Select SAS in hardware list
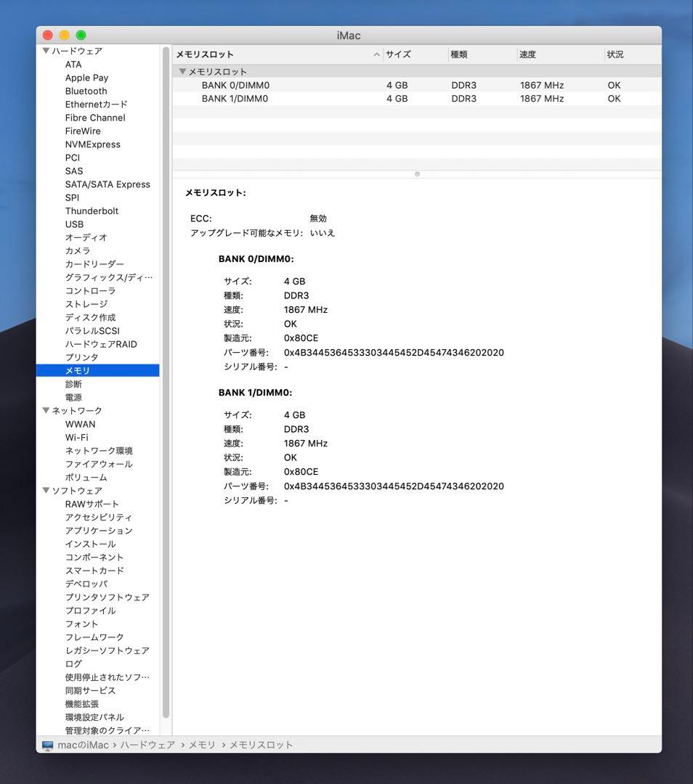 [x=74, y=171]
